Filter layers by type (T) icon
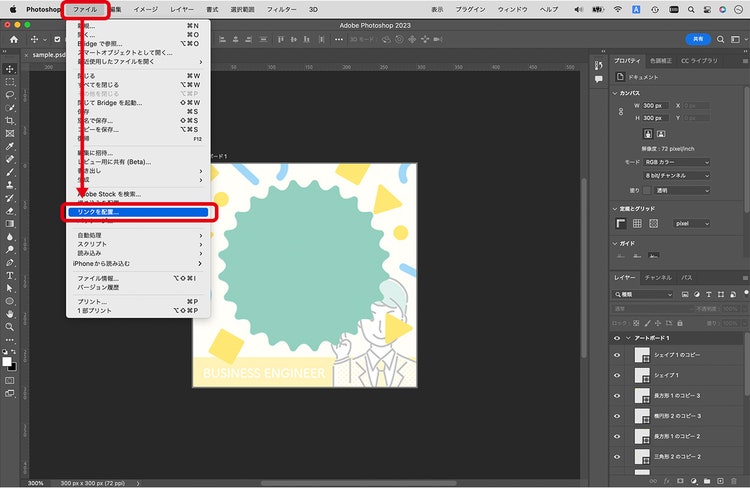Screen dimensions: 750x488 pos(708,295)
